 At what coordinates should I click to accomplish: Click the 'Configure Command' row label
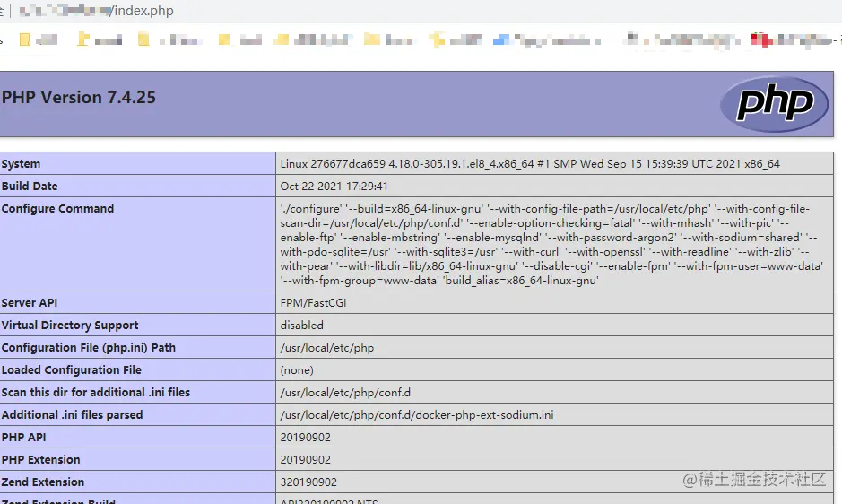[58, 208]
